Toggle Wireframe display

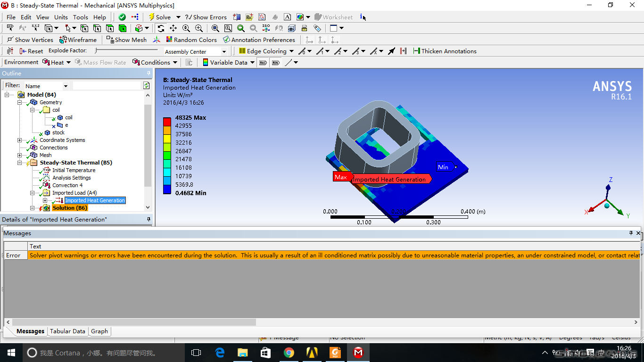(x=78, y=40)
